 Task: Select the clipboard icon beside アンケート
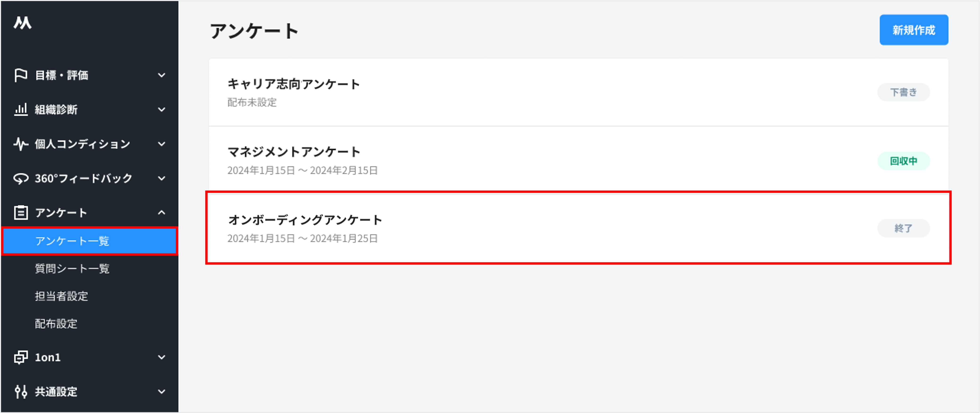pos(21,213)
